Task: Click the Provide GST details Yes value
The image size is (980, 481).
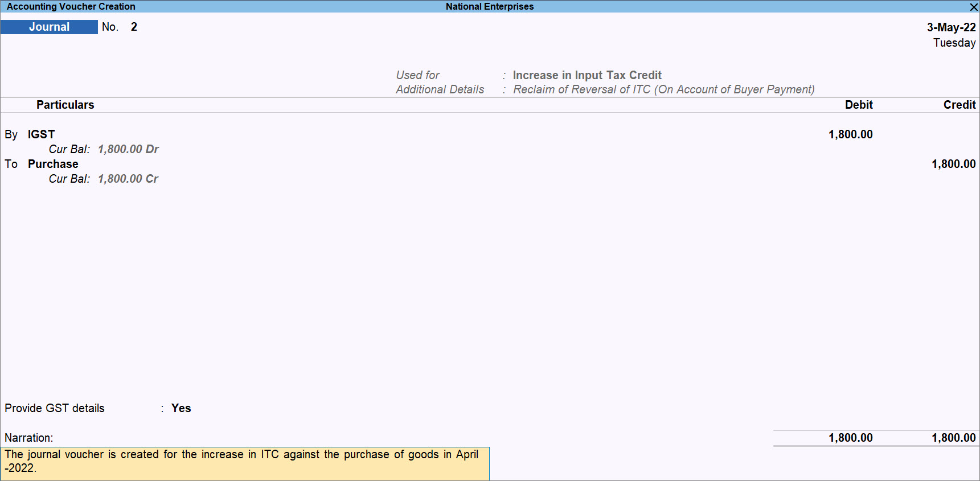Action: [181, 408]
